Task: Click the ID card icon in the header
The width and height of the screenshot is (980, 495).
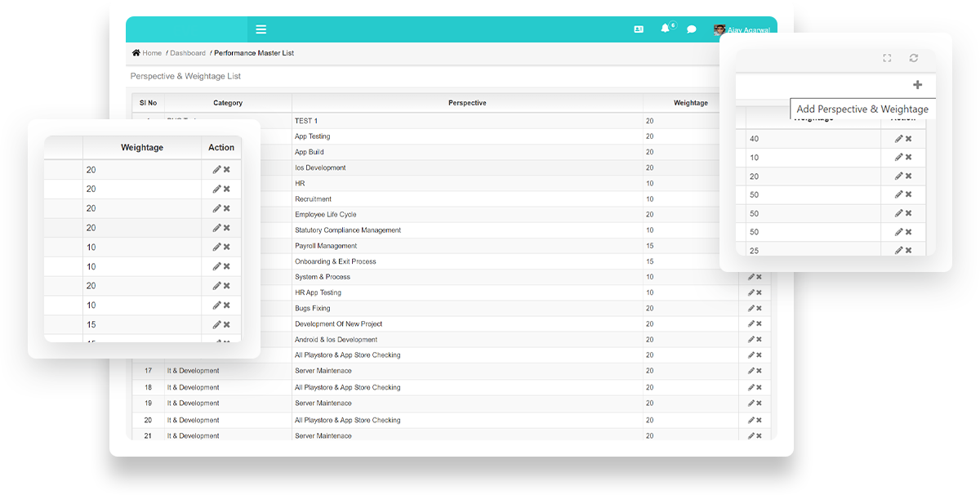Action: [639, 29]
